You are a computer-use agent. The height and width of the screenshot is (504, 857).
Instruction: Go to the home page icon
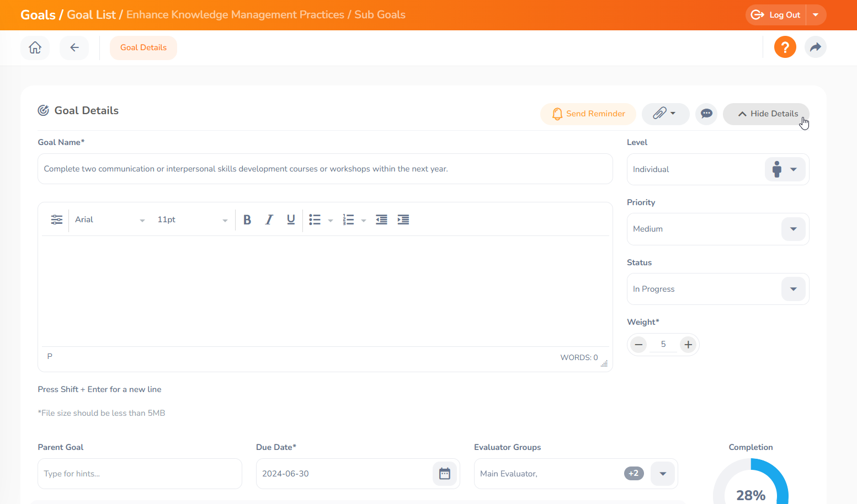coord(35,47)
